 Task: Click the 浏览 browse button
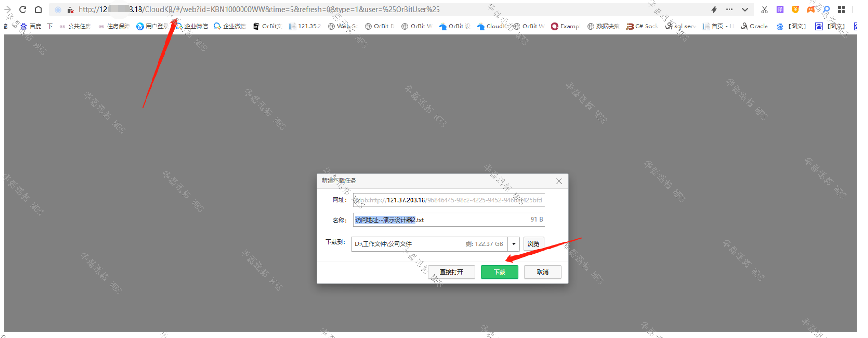click(533, 244)
